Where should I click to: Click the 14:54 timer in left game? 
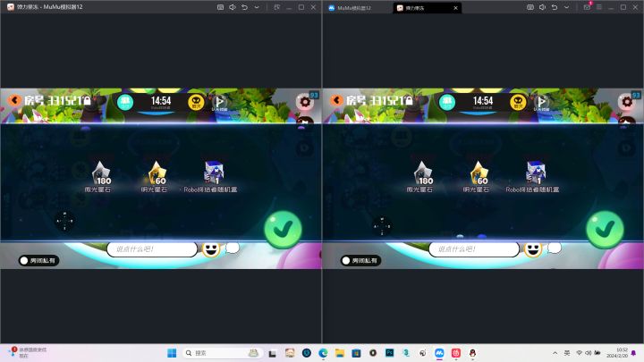pos(161,101)
